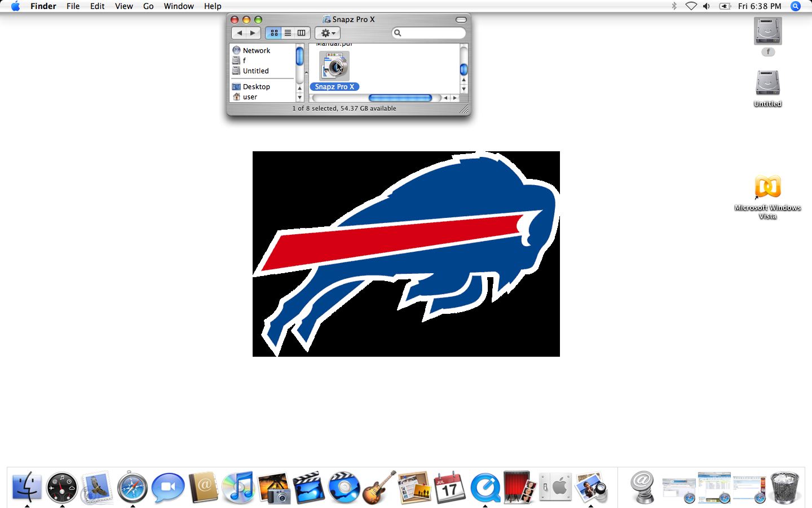This screenshot has height=508, width=812.
Task: Go forward in the Finder window
Action: point(253,33)
